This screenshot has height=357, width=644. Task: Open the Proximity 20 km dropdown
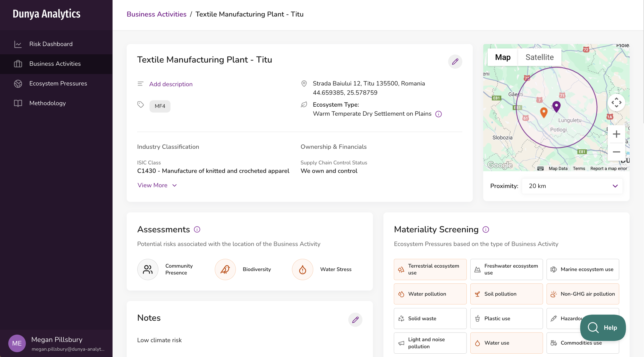[572, 186]
